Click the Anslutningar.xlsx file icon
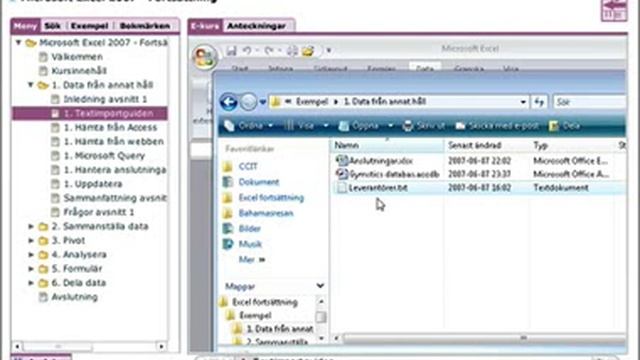This screenshot has width=640, height=360. pos(342,160)
